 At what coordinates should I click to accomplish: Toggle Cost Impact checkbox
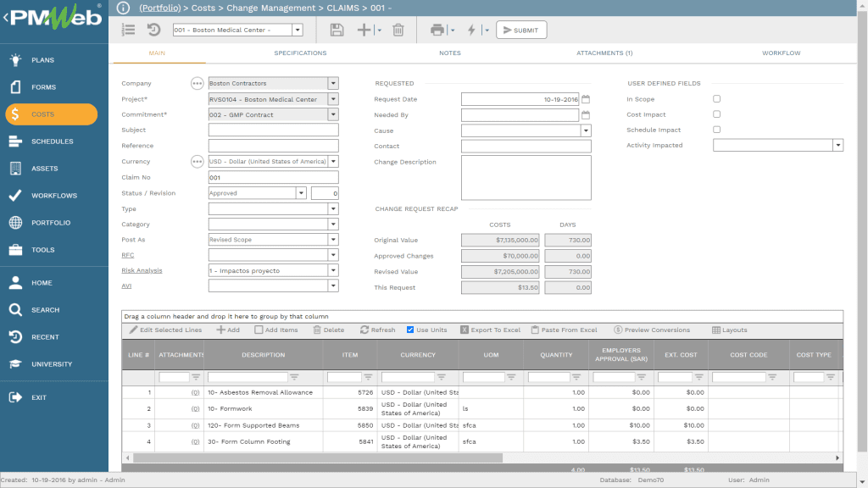[717, 114]
